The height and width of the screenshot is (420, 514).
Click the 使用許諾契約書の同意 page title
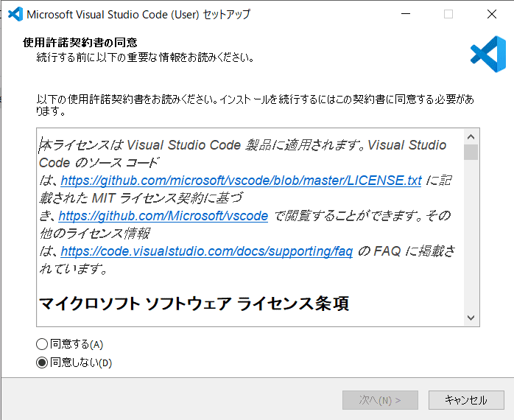coord(81,43)
